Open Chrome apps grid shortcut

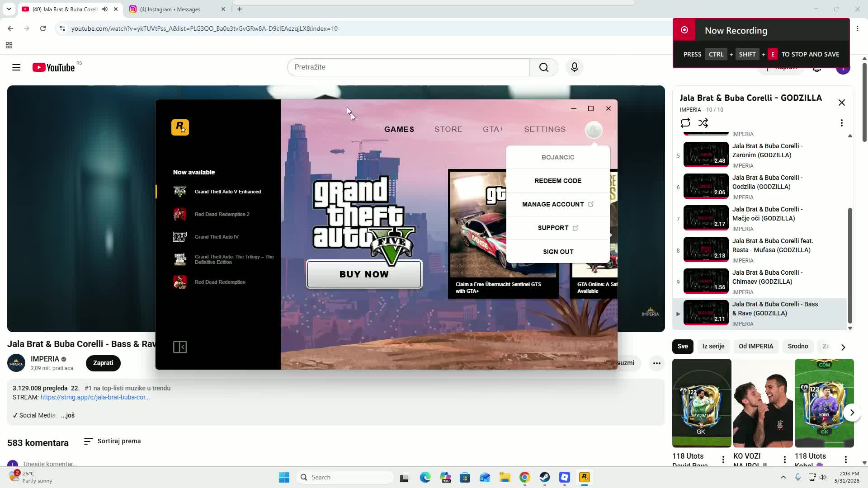(x=9, y=45)
